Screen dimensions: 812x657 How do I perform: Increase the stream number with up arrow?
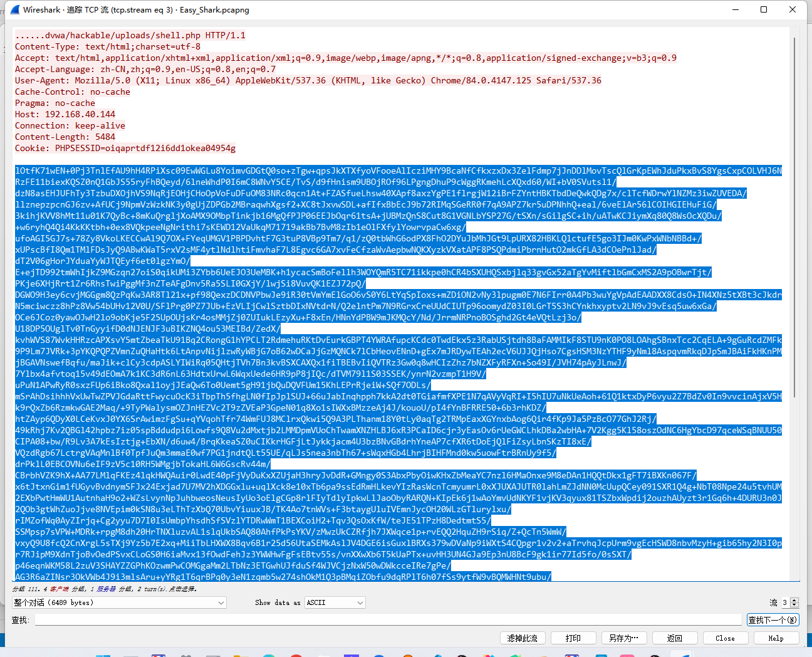pos(794,600)
